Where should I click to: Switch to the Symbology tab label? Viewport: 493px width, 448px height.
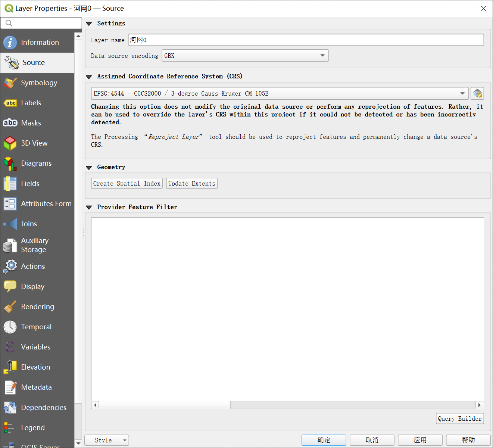click(39, 83)
